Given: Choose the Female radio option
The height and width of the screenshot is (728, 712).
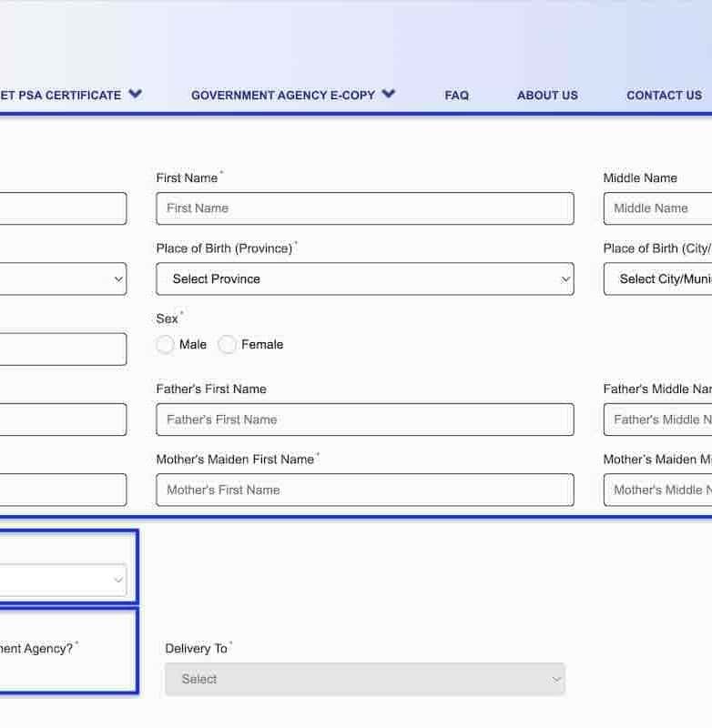Looking at the screenshot, I should [228, 345].
